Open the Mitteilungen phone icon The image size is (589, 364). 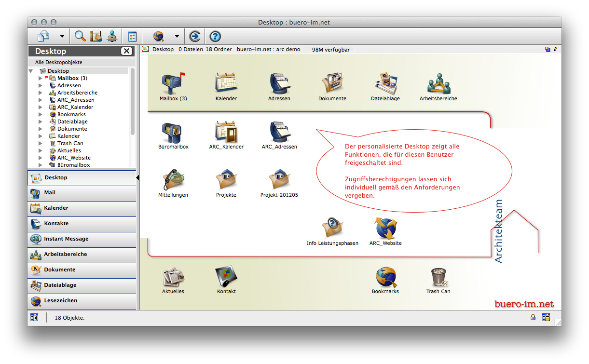tap(173, 180)
